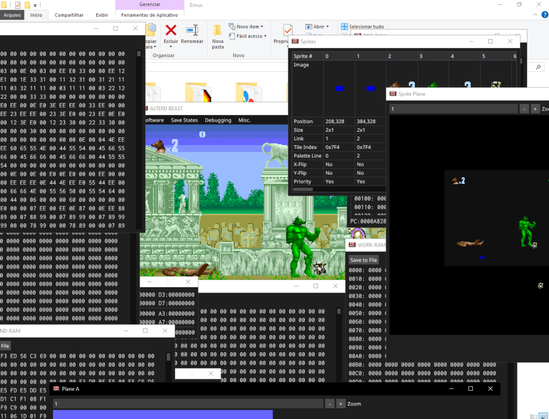Viewport: 549px width, 419px height.
Task: Click the search magnifier icon in Explorer
Action: pos(538,67)
